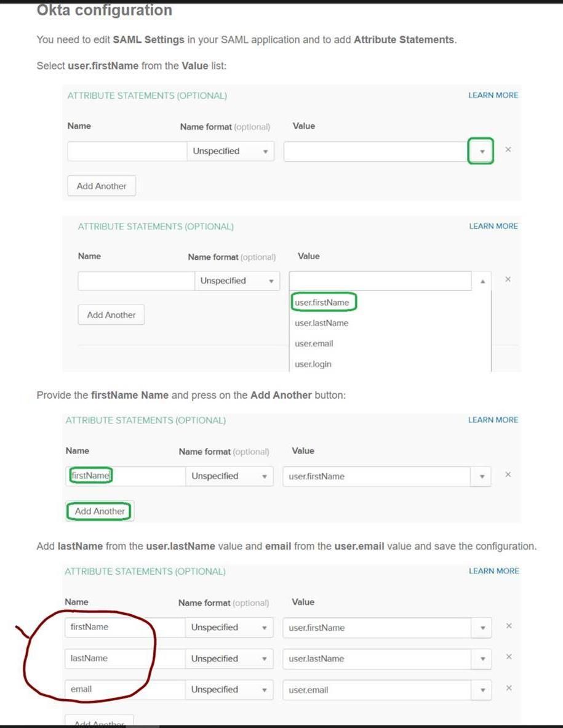Expand Name format dropdown for the lastName row

229,658
